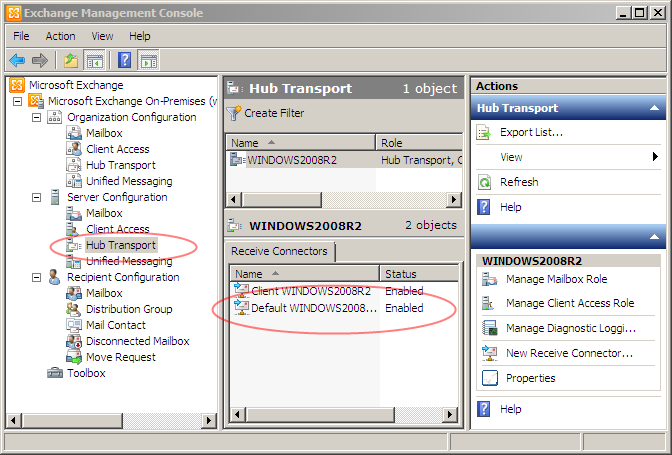Image resolution: width=672 pixels, height=455 pixels.
Task: Open the Action menu
Action: click(x=60, y=36)
